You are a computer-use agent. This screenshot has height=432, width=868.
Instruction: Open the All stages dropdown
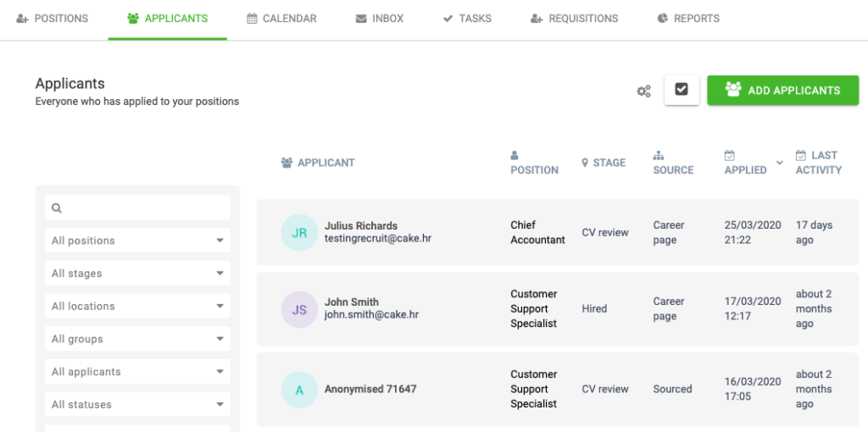pos(137,274)
